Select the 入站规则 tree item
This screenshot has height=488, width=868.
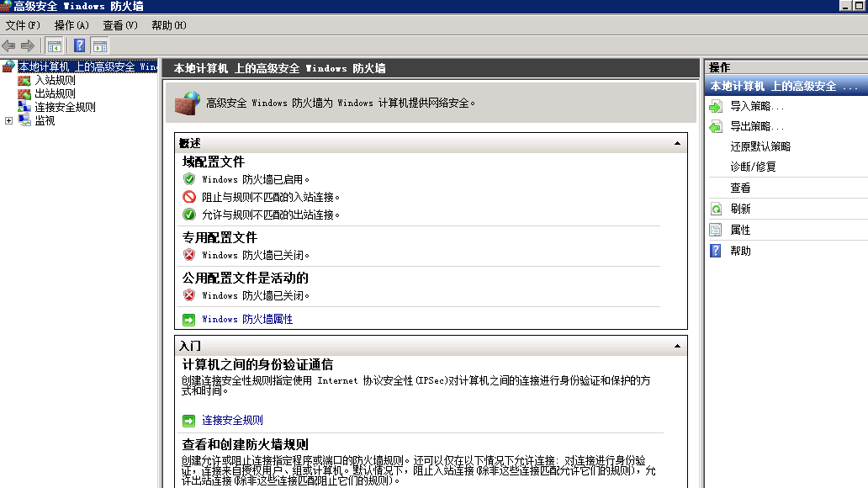(55, 80)
